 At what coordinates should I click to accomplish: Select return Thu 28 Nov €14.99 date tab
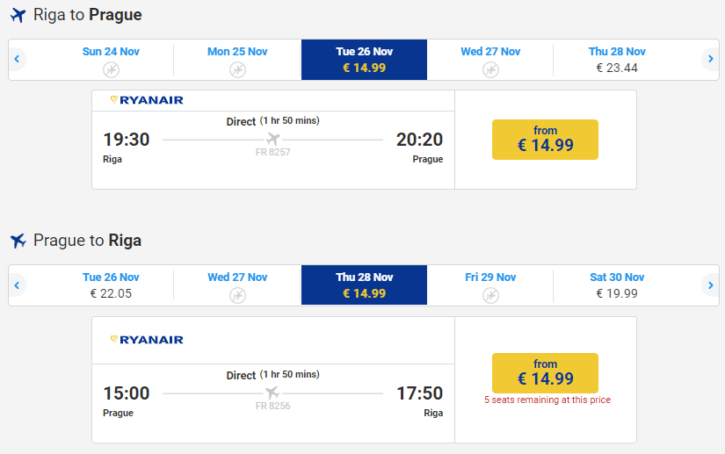364,285
